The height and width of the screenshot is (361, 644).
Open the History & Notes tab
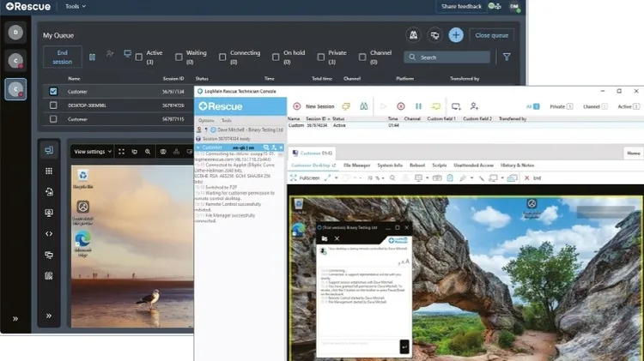point(517,165)
